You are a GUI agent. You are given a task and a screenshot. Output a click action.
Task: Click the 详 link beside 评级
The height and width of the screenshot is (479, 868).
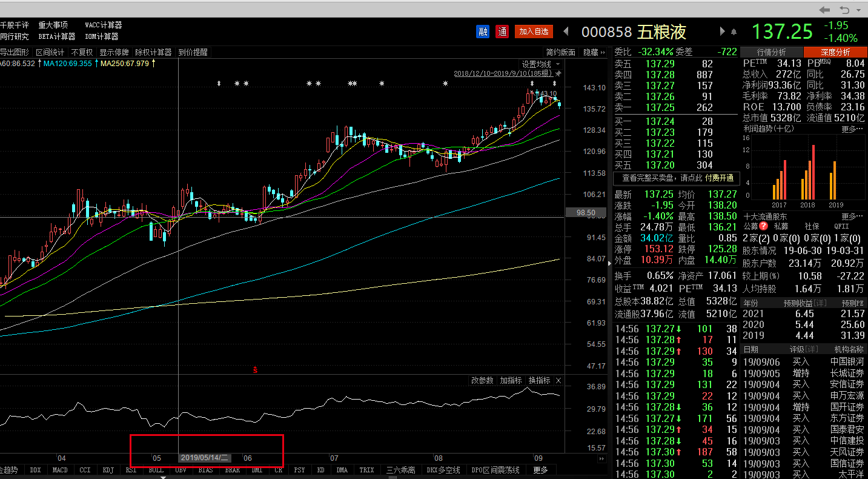[x=811, y=349]
